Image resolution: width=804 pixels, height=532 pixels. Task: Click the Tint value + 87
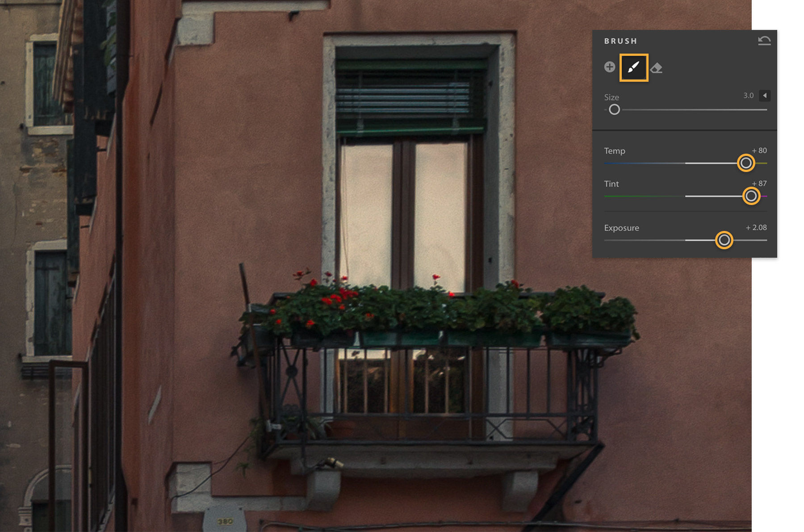coord(759,184)
